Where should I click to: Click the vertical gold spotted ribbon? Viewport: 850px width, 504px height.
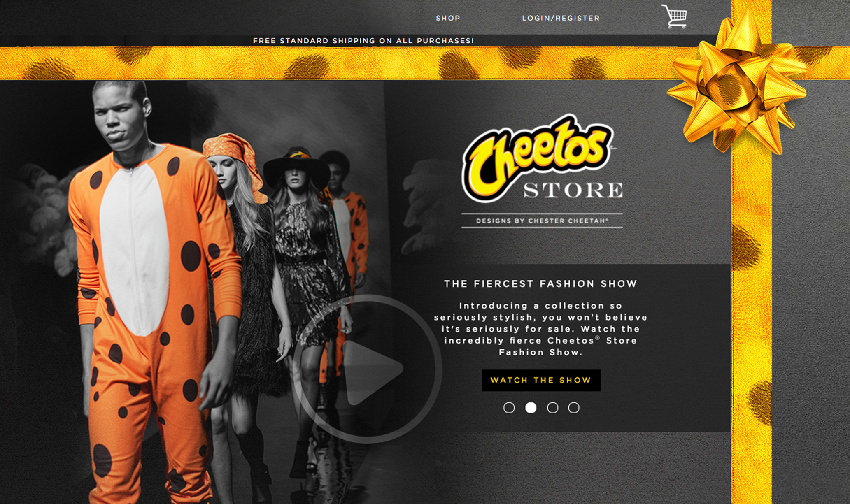752,329
